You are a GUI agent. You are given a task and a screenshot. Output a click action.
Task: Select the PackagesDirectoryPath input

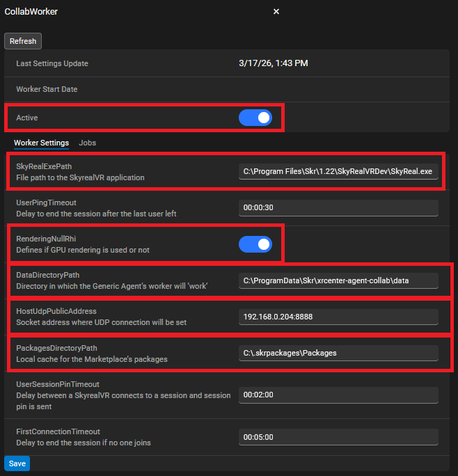pos(338,353)
